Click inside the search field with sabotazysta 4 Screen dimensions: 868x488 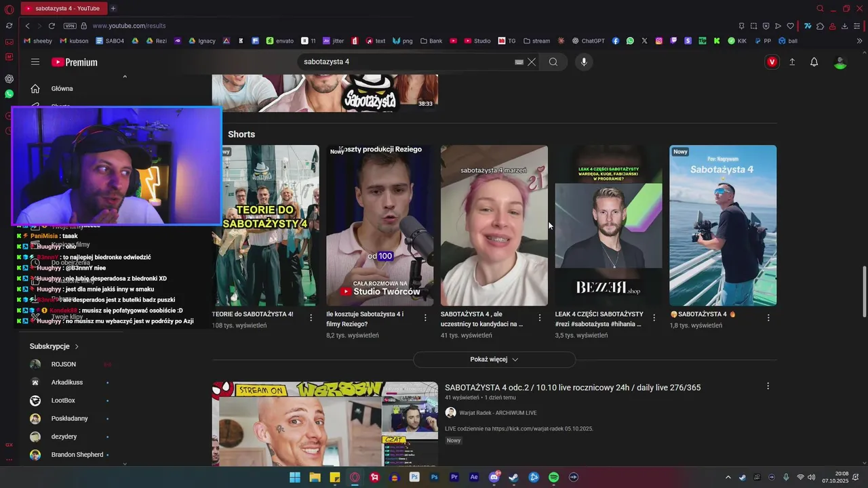407,62
